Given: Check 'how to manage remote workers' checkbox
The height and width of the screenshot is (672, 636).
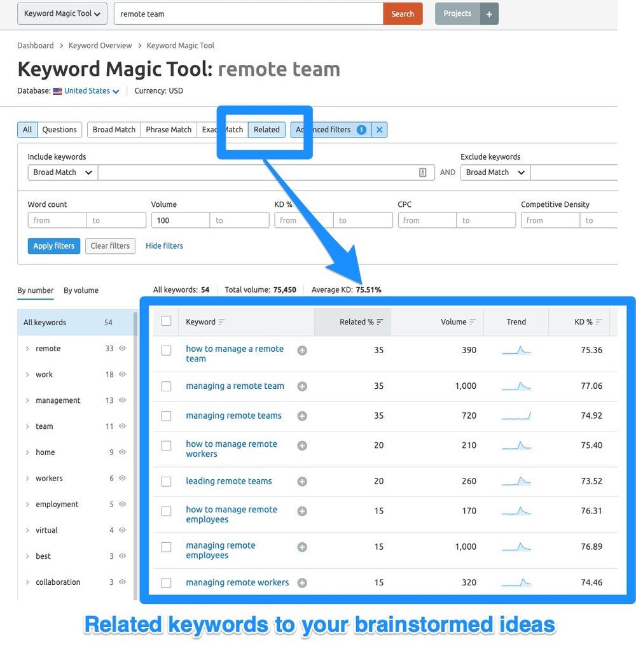Looking at the screenshot, I should [x=166, y=445].
